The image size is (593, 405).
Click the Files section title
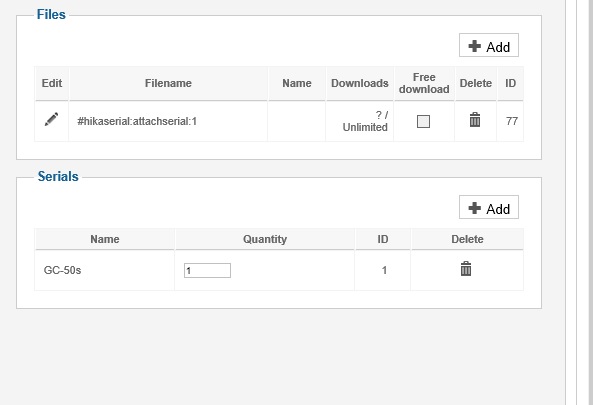pyautogui.click(x=51, y=14)
